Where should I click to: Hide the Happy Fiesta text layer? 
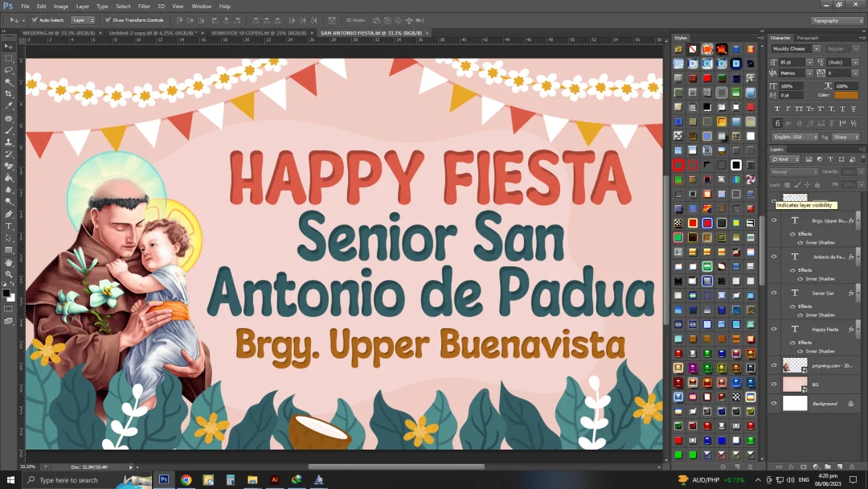pyautogui.click(x=774, y=329)
